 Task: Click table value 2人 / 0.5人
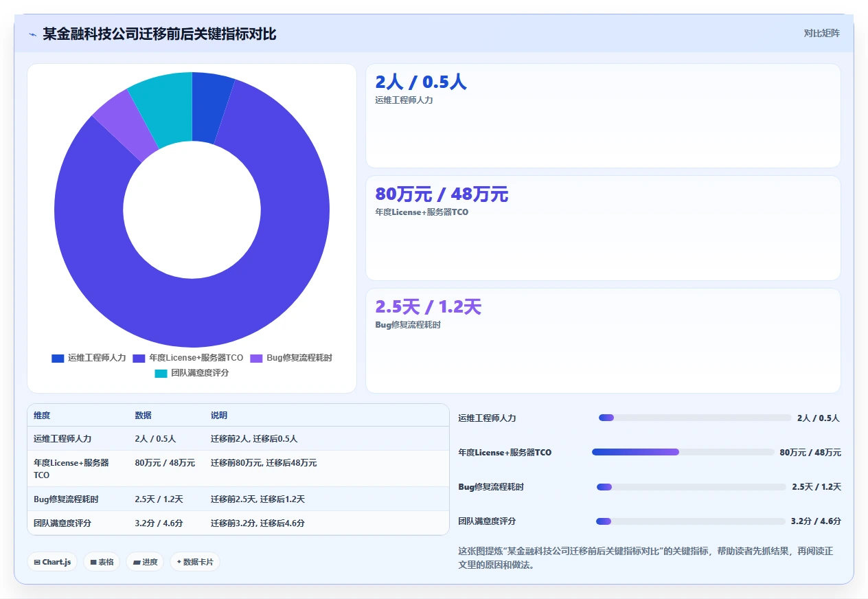155,438
